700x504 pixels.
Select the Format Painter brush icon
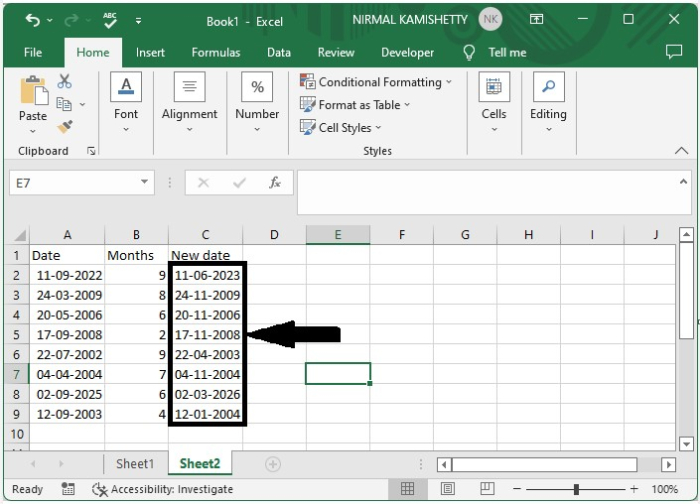click(x=65, y=127)
